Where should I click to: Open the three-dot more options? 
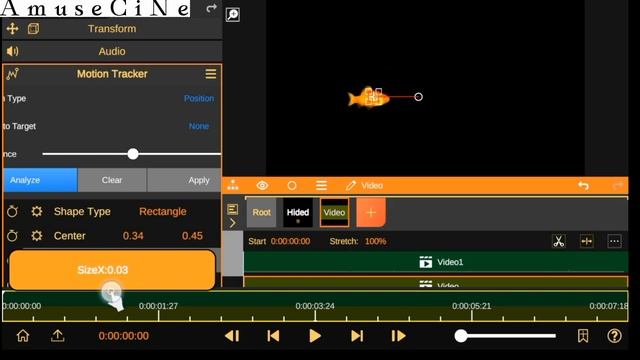(x=614, y=241)
